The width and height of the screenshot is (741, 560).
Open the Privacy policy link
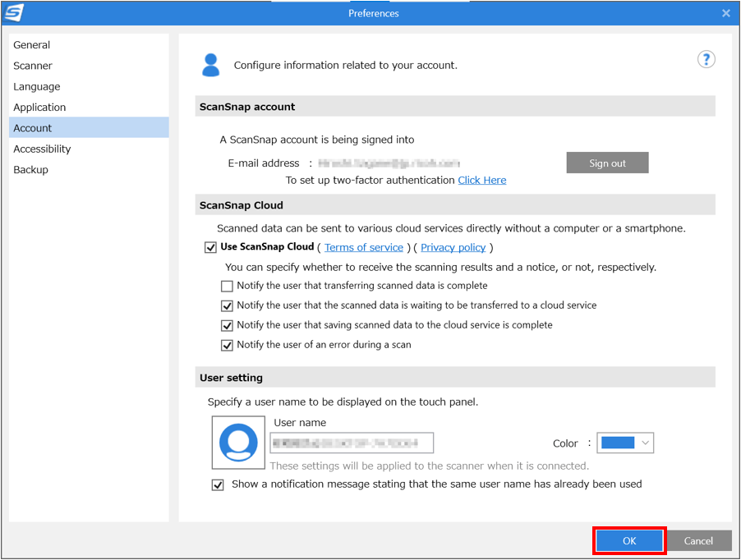(x=453, y=247)
